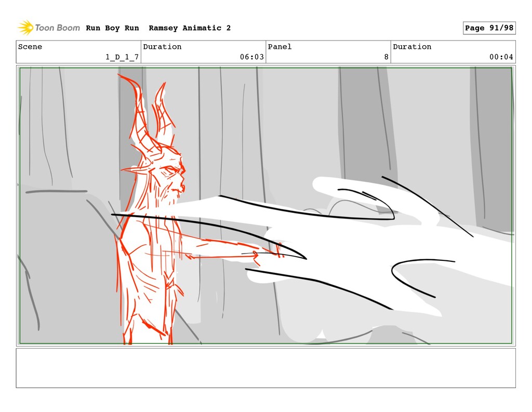Click scene duration value '06:03'
532x412 pixels.
pos(252,57)
